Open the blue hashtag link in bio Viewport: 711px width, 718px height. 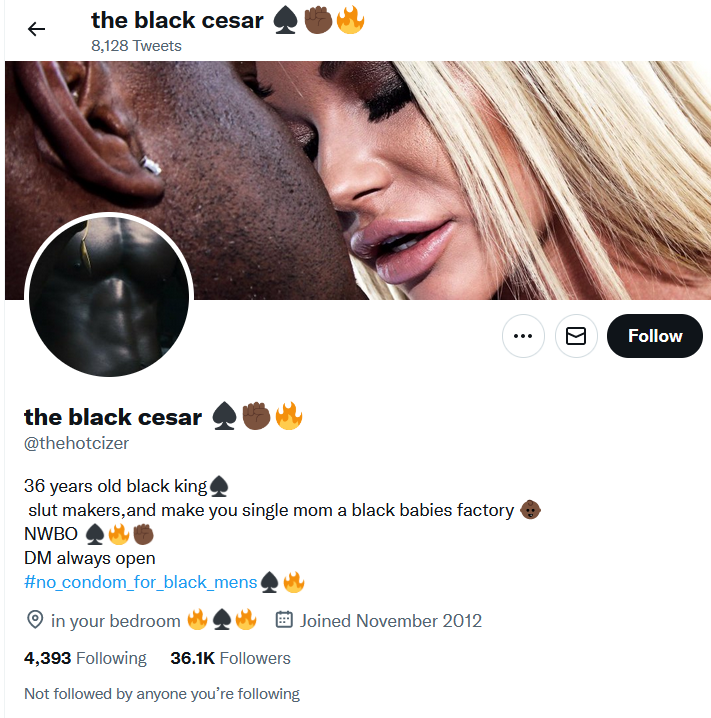(141, 582)
